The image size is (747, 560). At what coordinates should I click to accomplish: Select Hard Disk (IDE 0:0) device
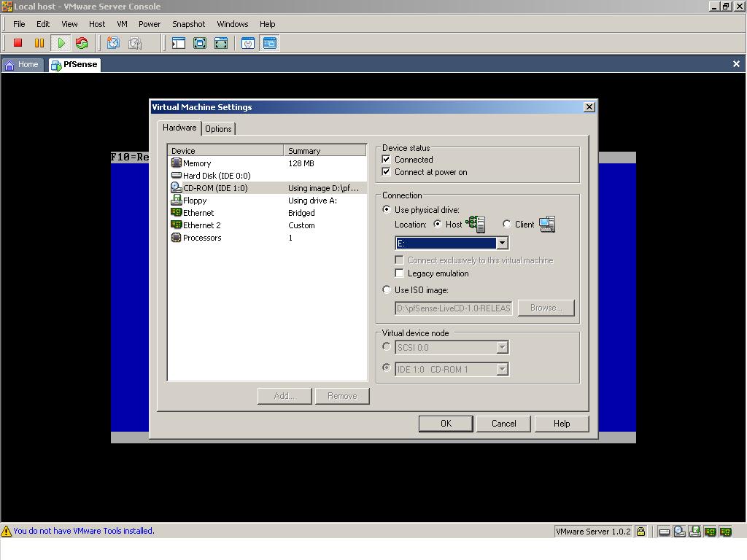267,176
